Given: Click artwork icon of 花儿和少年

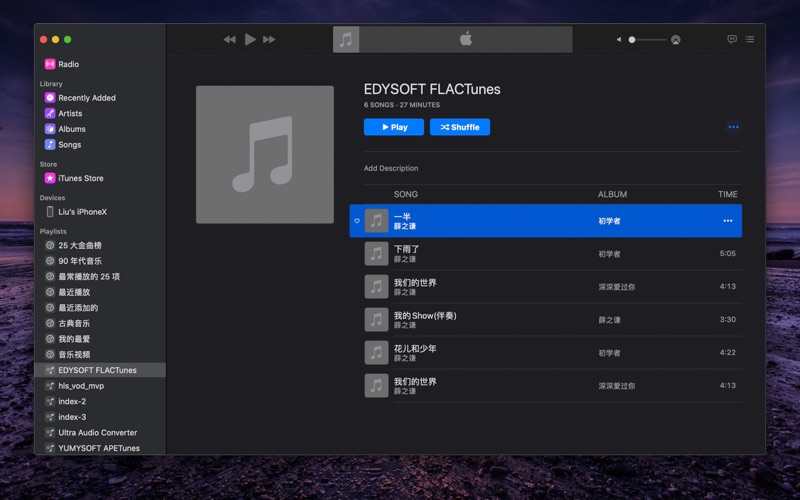Looking at the screenshot, I should 377,353.
